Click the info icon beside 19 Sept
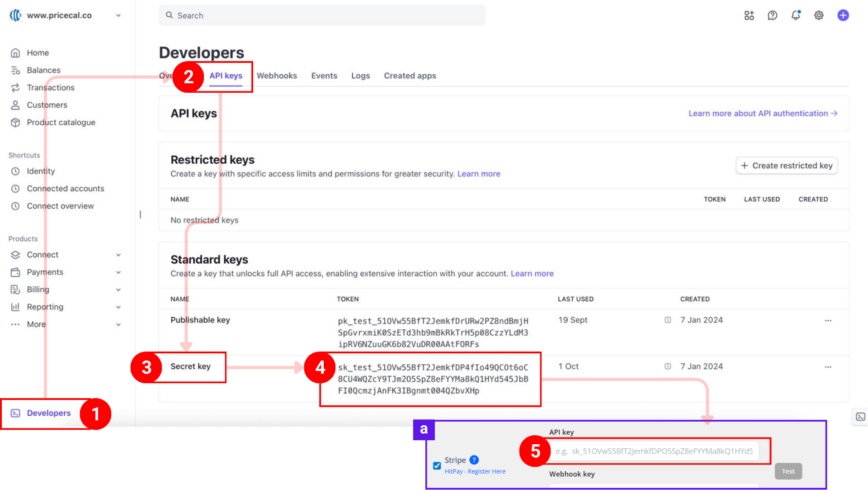Image resolution: width=868 pixels, height=490 pixels. tap(667, 320)
